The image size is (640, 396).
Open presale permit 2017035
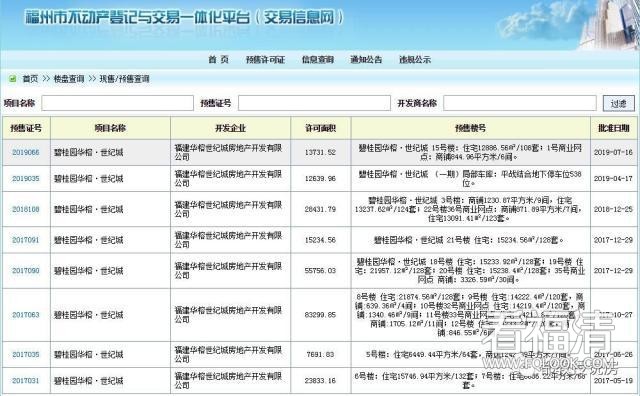[x=26, y=354]
